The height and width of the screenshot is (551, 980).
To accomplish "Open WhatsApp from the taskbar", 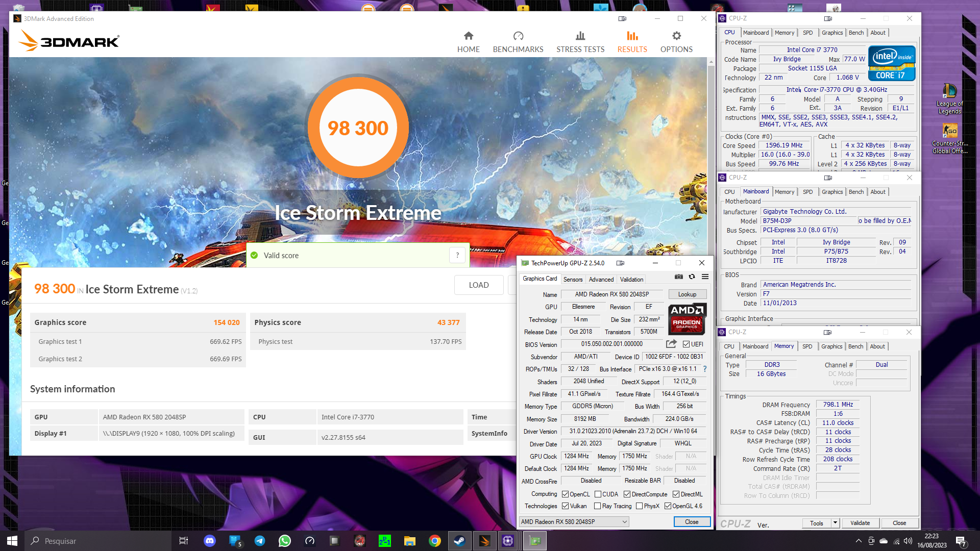I will pyautogui.click(x=284, y=541).
